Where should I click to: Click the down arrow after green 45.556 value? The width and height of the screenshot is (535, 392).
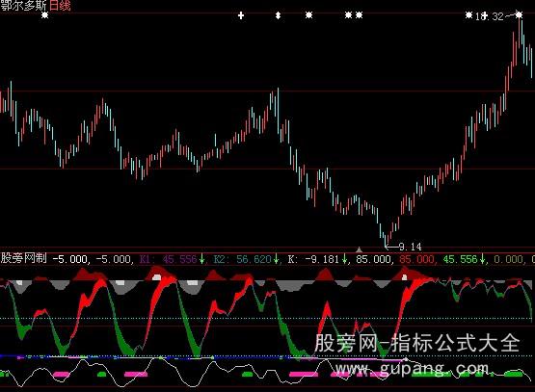pos(482,259)
